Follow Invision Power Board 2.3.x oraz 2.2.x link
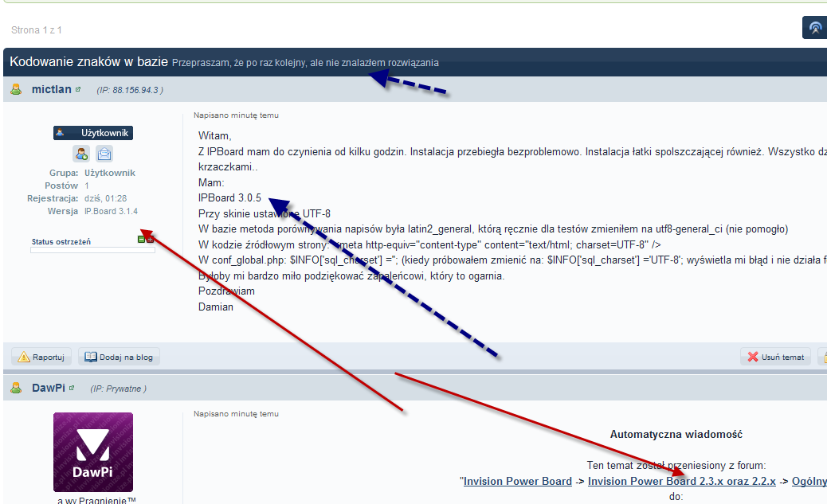 (681, 481)
